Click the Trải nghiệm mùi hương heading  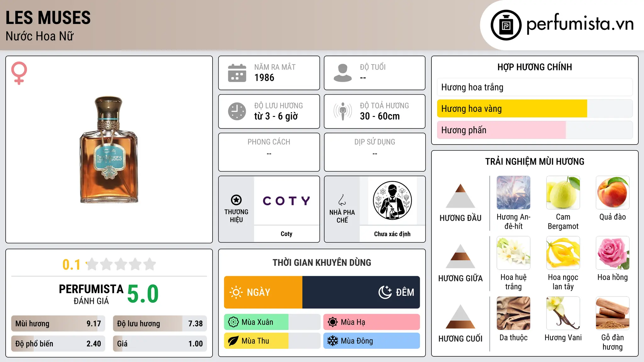click(x=535, y=162)
